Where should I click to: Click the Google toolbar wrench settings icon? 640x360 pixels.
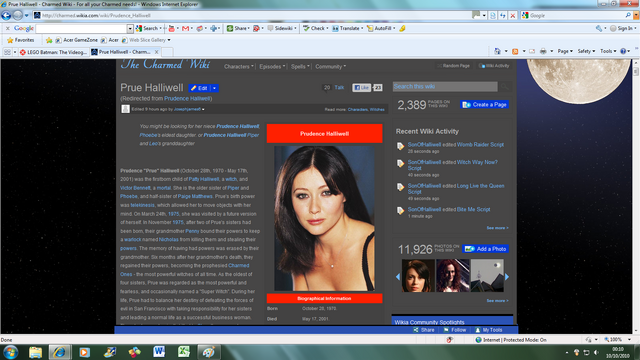(598, 28)
